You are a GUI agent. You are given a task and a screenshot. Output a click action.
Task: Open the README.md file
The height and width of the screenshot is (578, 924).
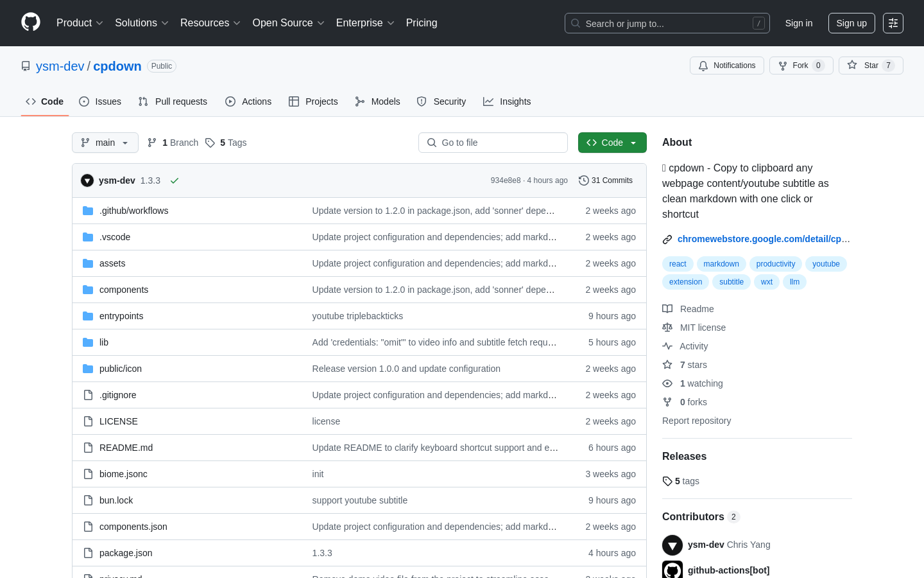[x=126, y=448]
